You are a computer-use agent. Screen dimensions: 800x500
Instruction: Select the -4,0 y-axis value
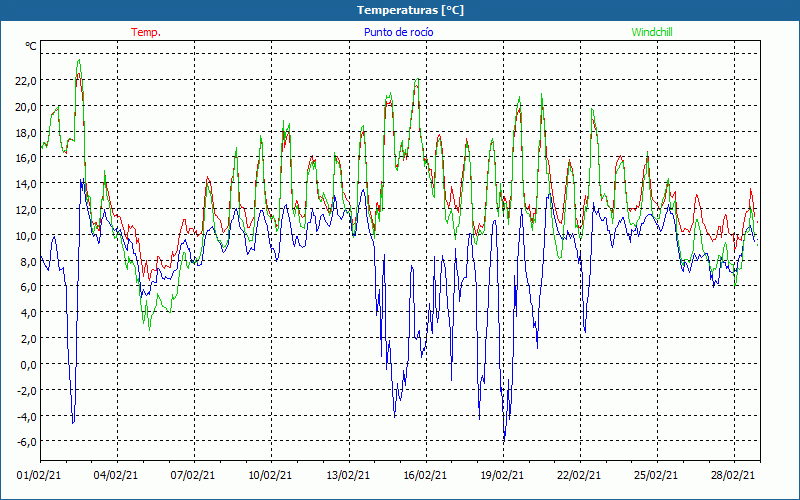[27, 416]
